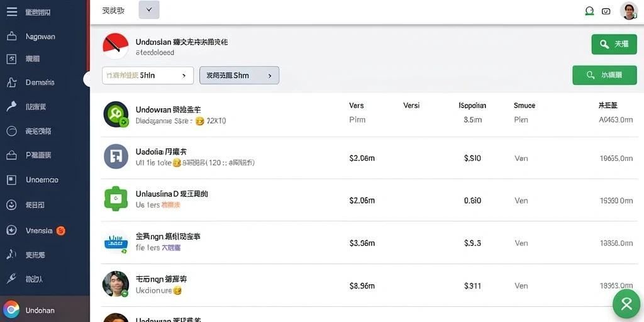Click the user avatar in top right
The width and height of the screenshot is (644, 322).
pos(628,11)
